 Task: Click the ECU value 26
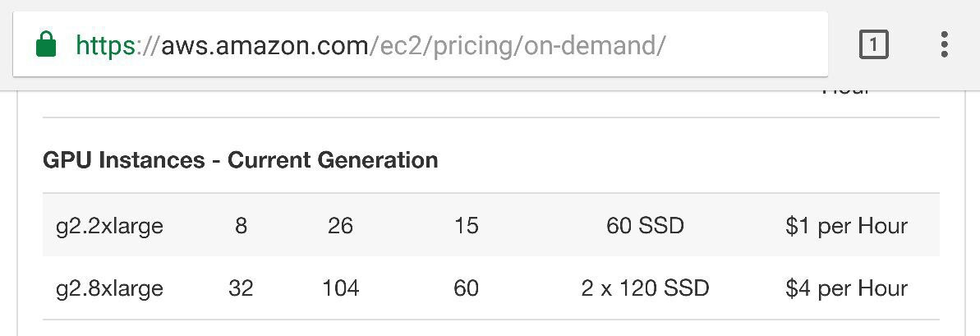(341, 225)
